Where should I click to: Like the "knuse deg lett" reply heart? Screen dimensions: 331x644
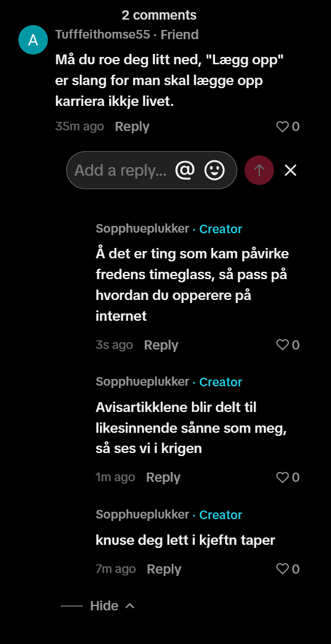282,569
